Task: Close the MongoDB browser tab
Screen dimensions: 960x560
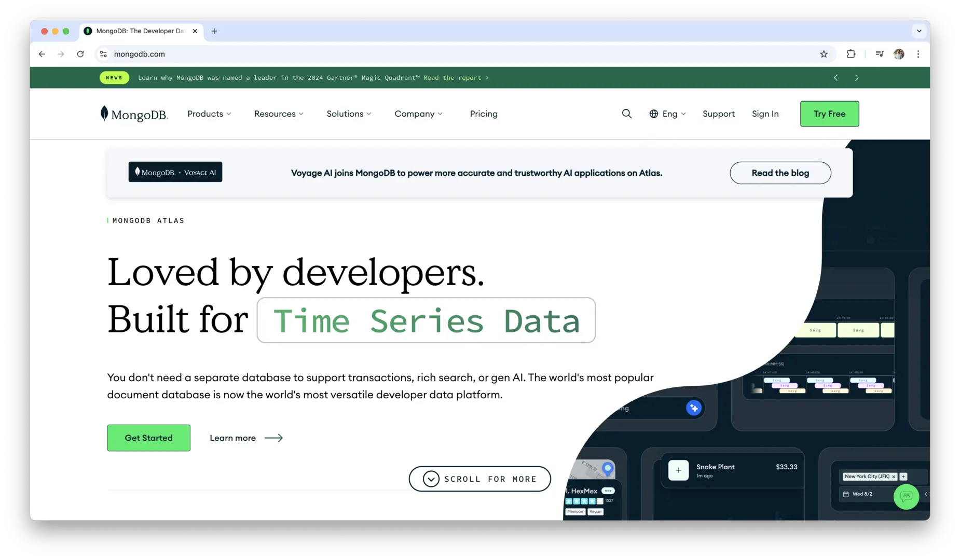Action: 195,31
